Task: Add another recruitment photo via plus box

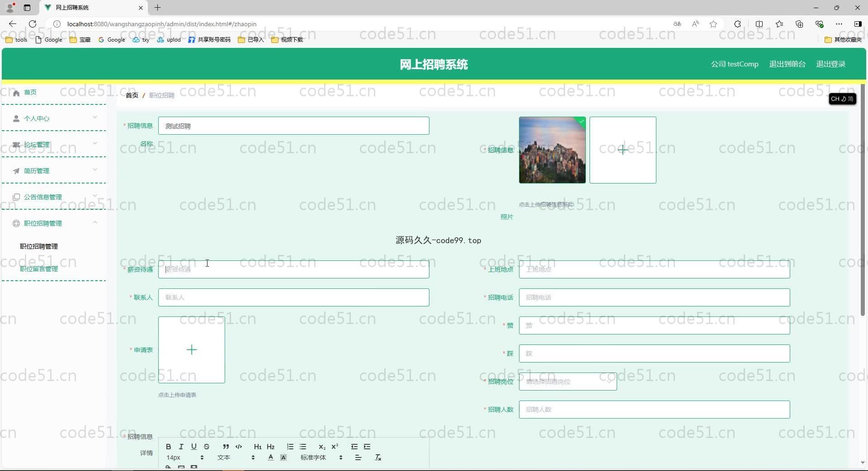Action: click(623, 150)
